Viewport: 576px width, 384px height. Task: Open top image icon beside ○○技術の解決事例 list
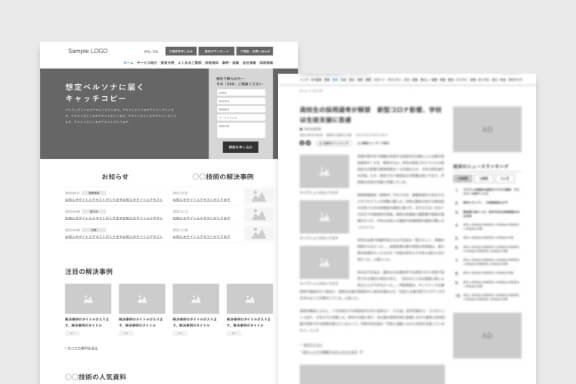(259, 197)
